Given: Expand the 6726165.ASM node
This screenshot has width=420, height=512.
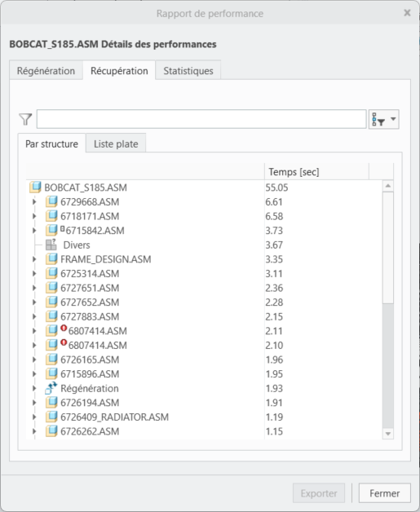Looking at the screenshot, I should click(34, 360).
